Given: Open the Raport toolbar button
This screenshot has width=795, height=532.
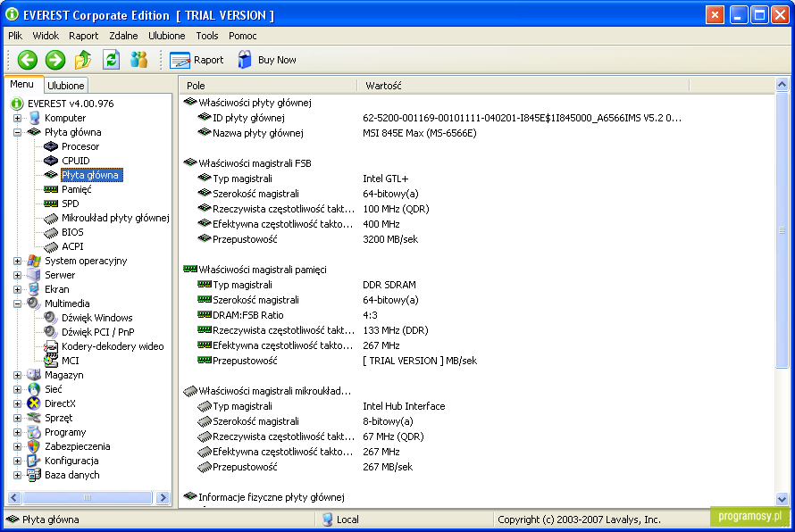Looking at the screenshot, I should (197, 60).
